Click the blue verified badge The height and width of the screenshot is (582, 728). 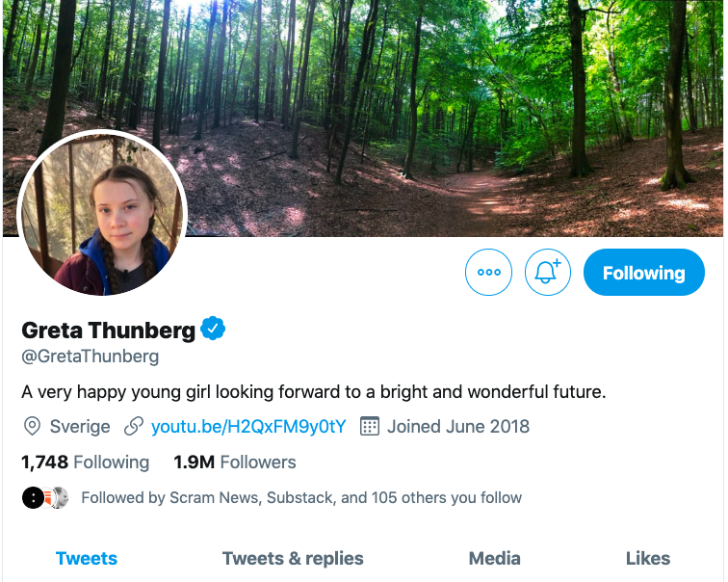point(213,330)
